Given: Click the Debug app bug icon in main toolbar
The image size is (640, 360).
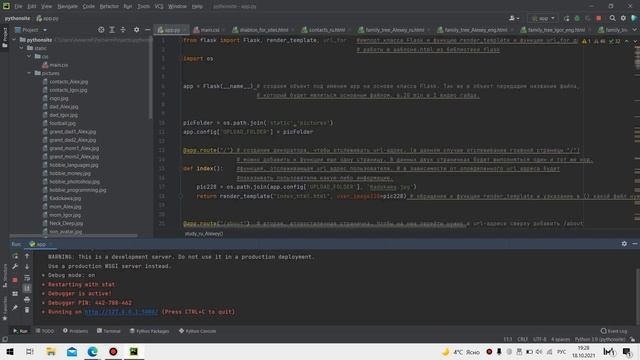Looking at the screenshot, I should pos(577,18).
